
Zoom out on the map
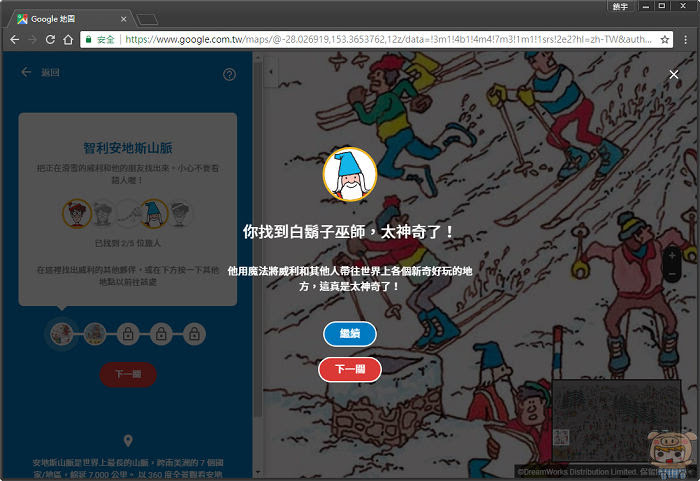point(673,273)
